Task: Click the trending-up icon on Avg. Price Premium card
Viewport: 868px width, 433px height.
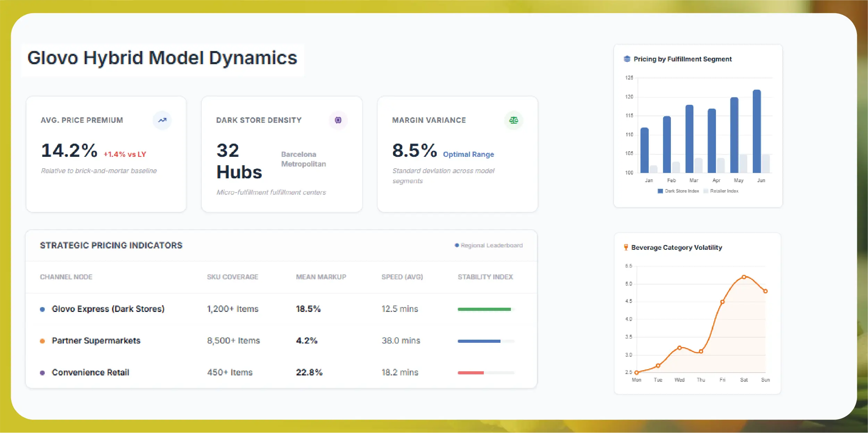Action: 162,120
